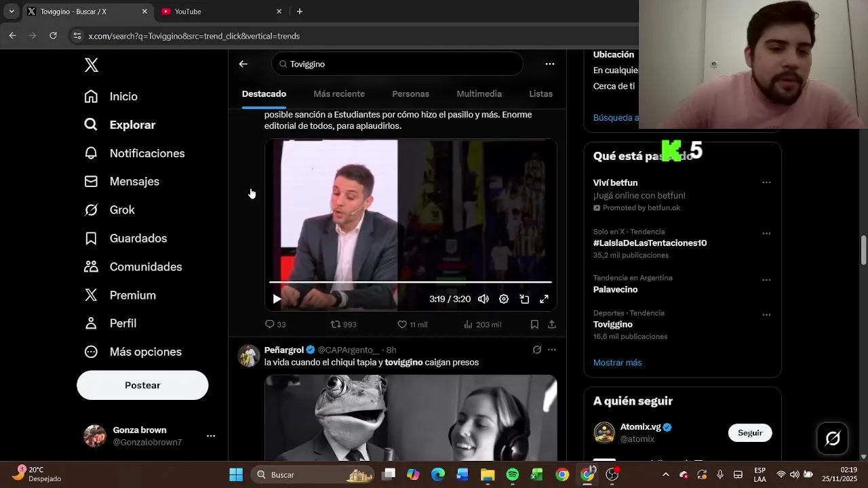Open Atomix.vg profile avatar
The image size is (868, 488).
pyautogui.click(x=604, y=432)
